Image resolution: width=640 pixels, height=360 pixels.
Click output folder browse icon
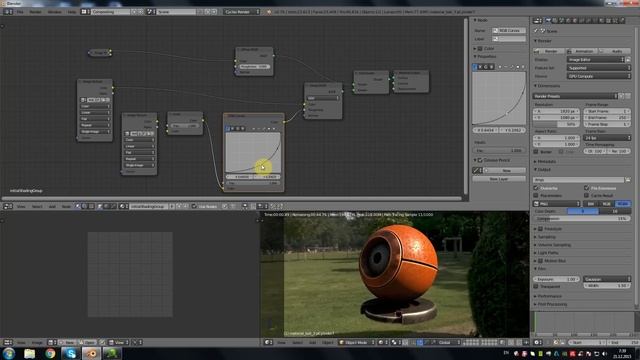click(628, 180)
